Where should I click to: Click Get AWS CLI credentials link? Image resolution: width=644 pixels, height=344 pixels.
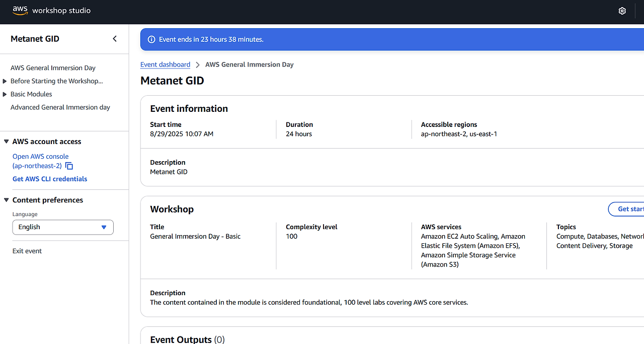(50, 179)
